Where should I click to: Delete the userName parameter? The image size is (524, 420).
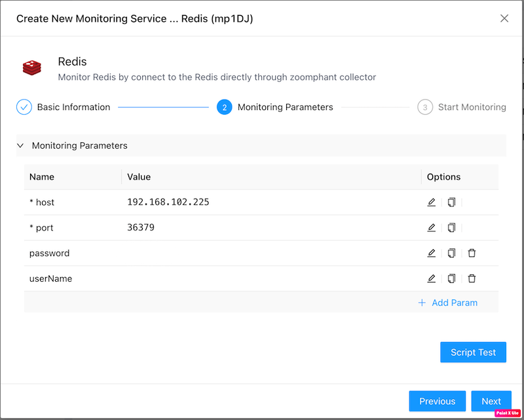[x=472, y=278]
